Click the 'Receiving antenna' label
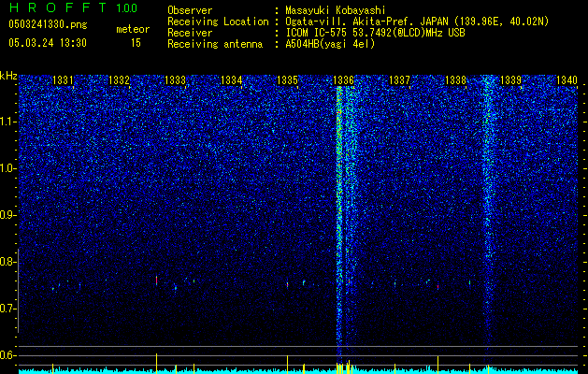588x374 pixels. 215,44
